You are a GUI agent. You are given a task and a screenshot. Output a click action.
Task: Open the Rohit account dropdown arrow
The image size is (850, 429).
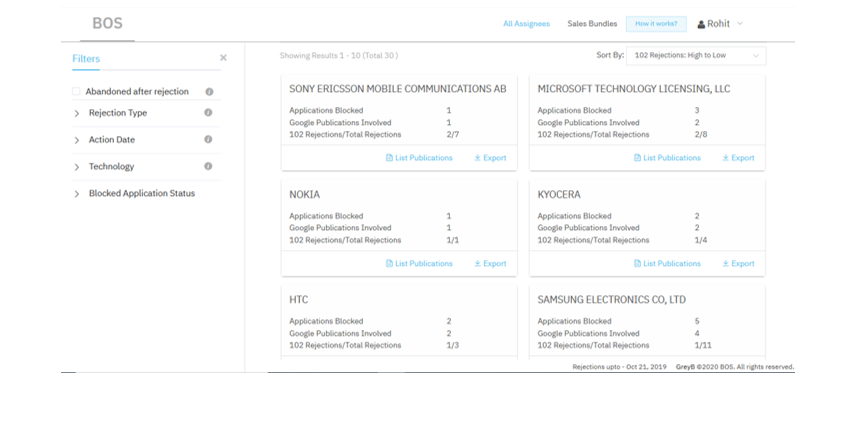[740, 24]
